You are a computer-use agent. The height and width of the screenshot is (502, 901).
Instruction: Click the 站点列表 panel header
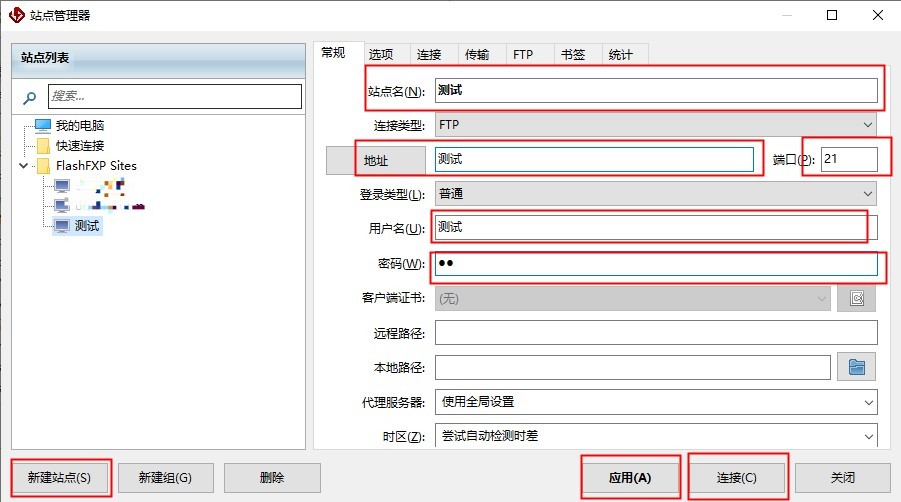click(159, 61)
